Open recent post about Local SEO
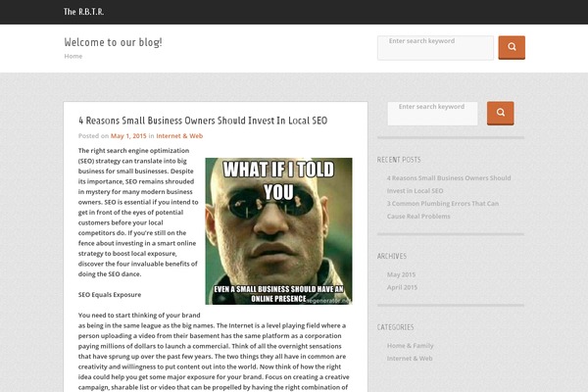588x392 pixels. point(449,184)
